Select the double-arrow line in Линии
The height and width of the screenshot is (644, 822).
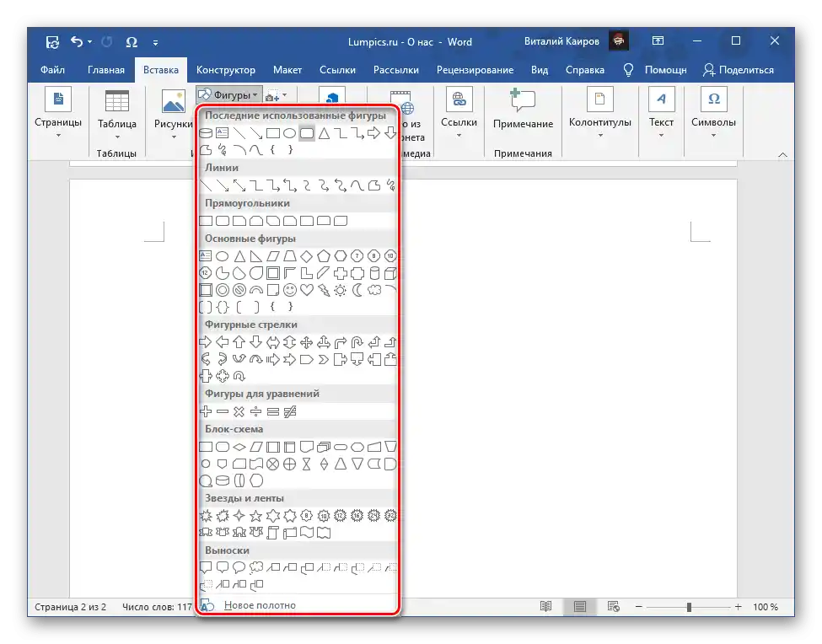click(239, 185)
